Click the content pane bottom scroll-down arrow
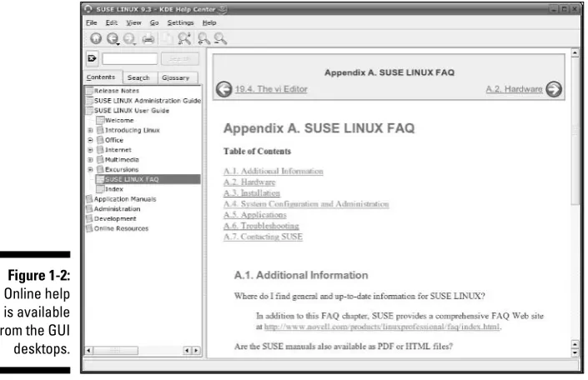This screenshot has height=380, width=588. click(575, 353)
